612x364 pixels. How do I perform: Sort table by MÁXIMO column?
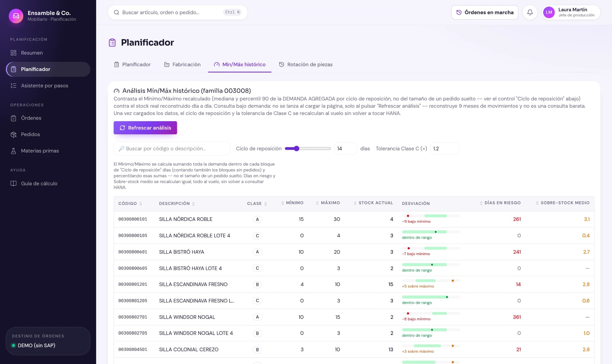tap(328, 203)
